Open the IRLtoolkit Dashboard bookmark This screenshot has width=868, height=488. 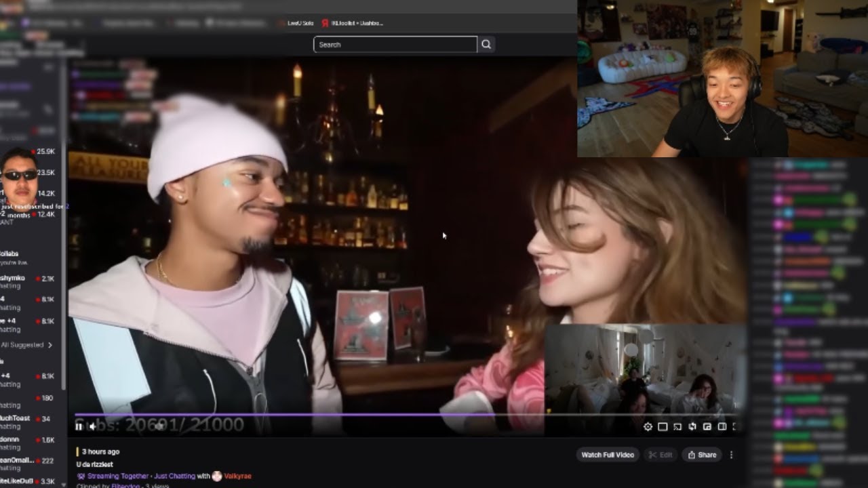[x=352, y=23]
